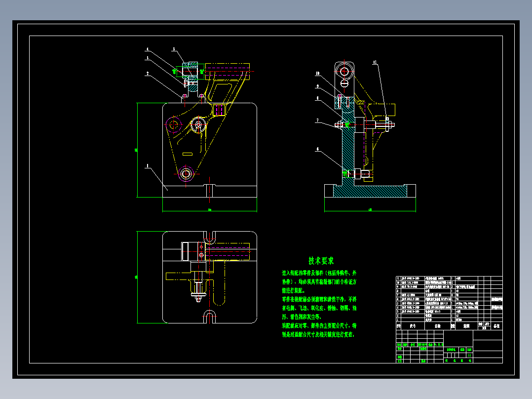Image resolution: width=532 pixels, height=399 pixels.
Task: Click part balloon number 1 in front view
Action: pos(148,166)
